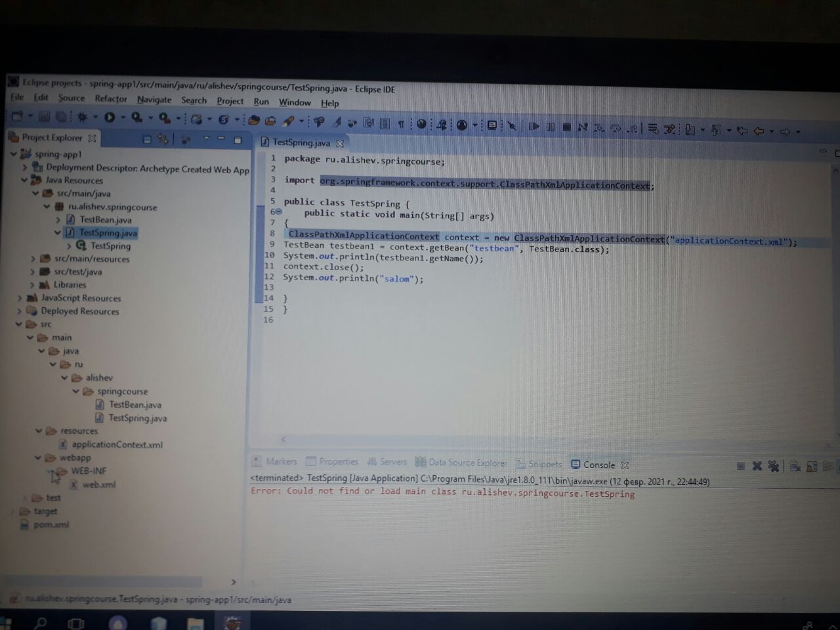Click the Step Into toolbar icon
Viewport: 840px width, 630px height.
(598, 127)
